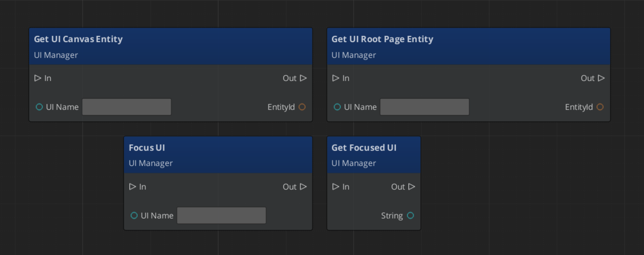
Task: Click the UI Name data pin on Focus UI
Action: 134,215
